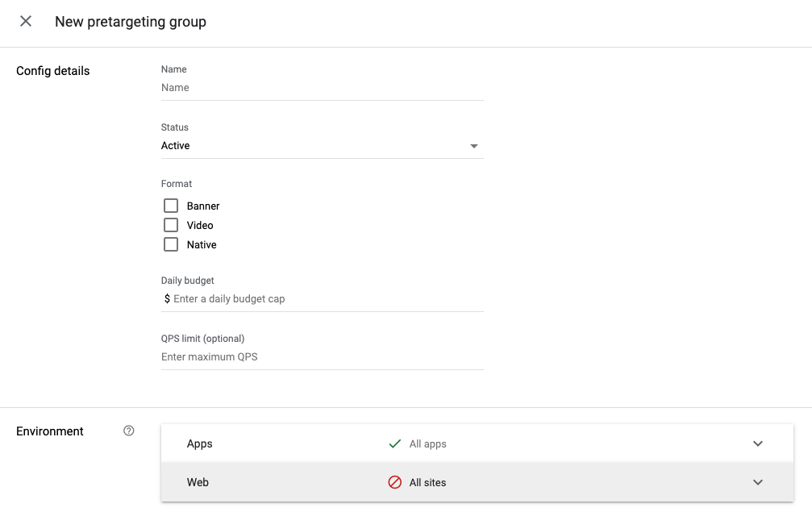Screen dimensions: 812x512
Task: Click the dollar sign in Daily budget
Action: click(167, 299)
